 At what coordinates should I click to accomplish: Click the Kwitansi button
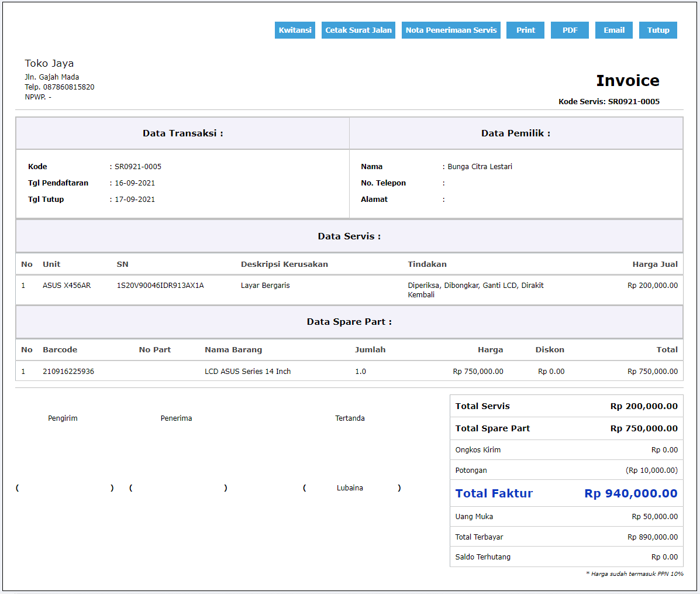tap(295, 30)
